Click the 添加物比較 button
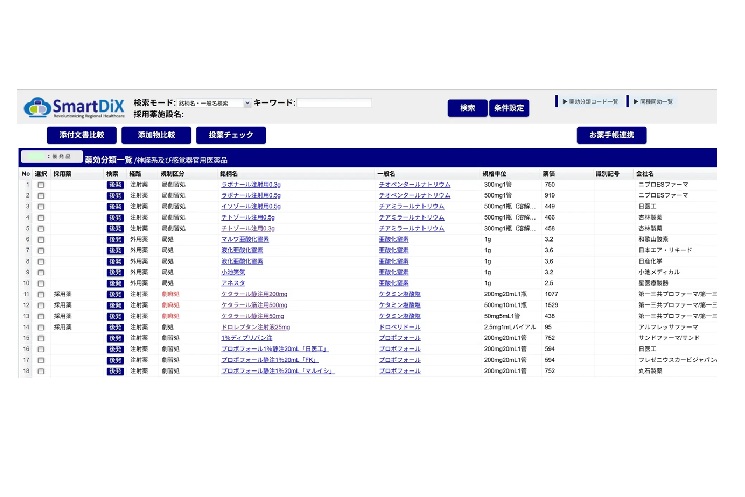 pyautogui.click(x=156, y=135)
